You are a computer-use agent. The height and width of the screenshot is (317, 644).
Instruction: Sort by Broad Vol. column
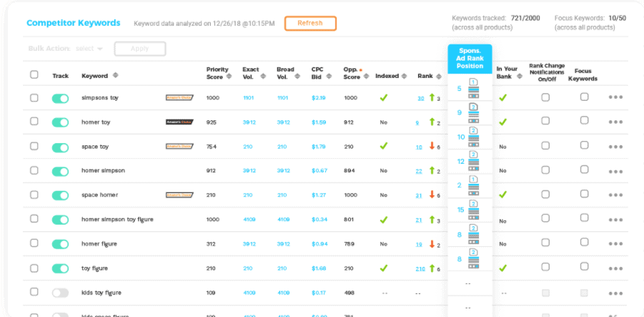[x=298, y=77]
